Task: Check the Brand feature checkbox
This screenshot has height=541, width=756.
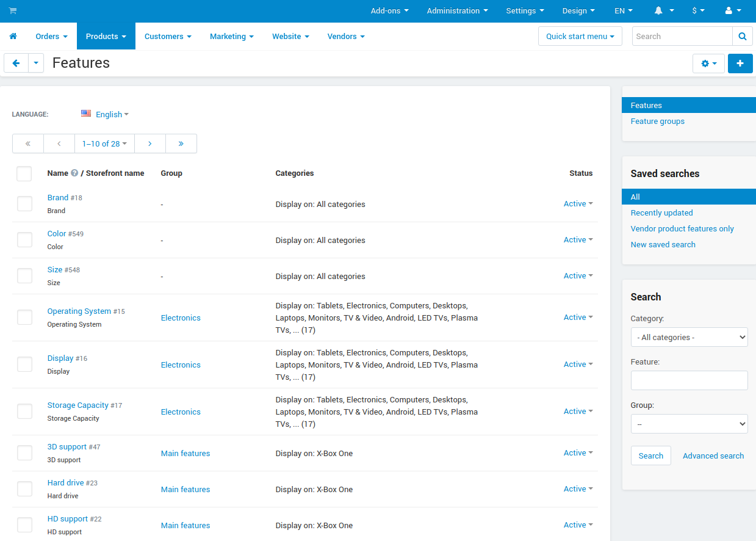Action: (x=24, y=204)
